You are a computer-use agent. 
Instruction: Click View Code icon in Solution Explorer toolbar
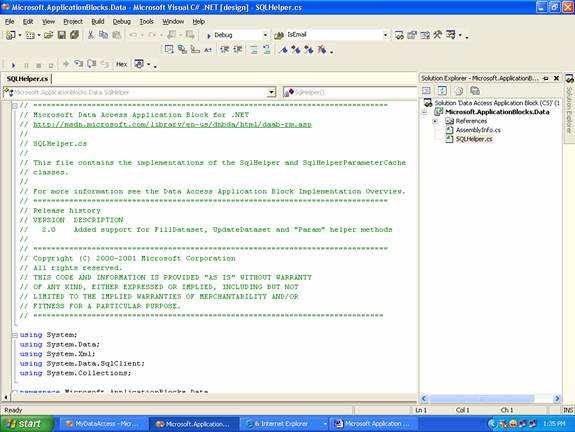point(426,91)
